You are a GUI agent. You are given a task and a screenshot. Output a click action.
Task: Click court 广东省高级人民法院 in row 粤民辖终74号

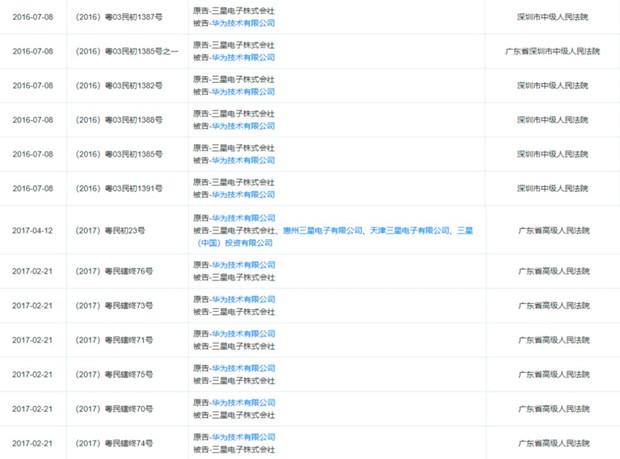click(x=554, y=443)
